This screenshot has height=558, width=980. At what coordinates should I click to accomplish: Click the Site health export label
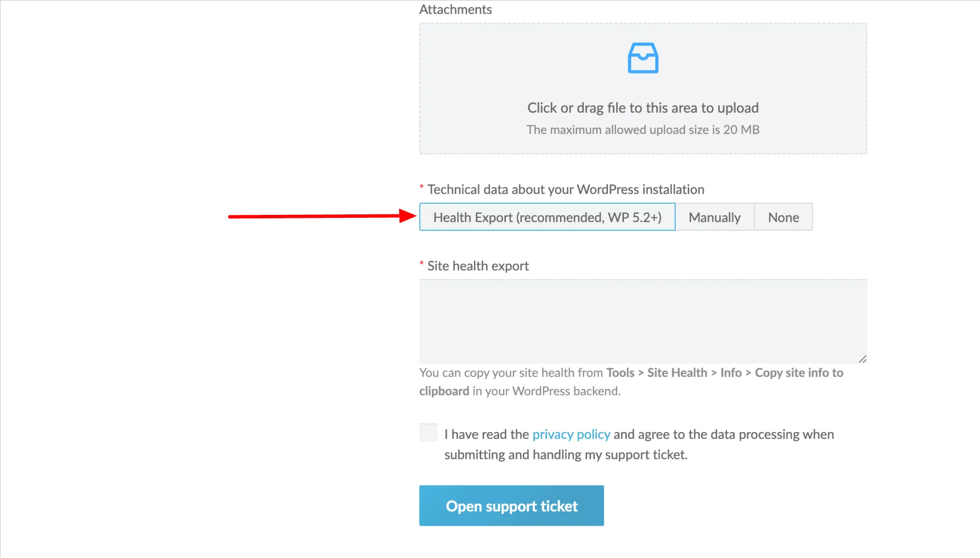pos(478,266)
